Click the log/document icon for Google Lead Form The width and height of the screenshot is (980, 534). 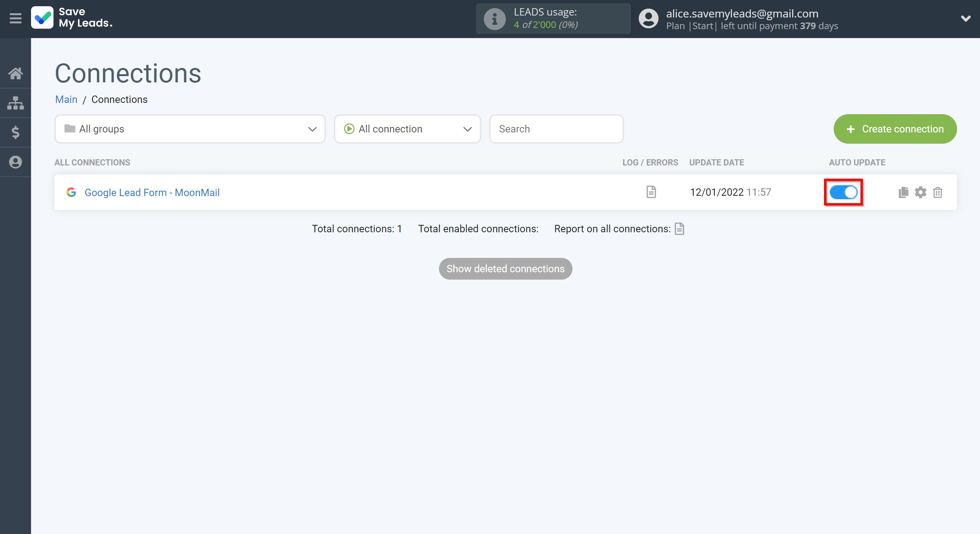651,191
